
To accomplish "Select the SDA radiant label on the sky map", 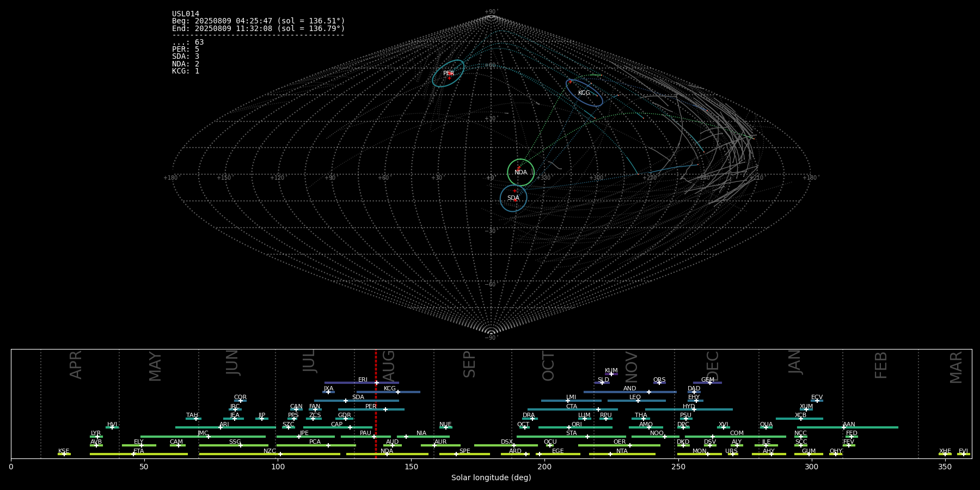I will pos(513,198).
